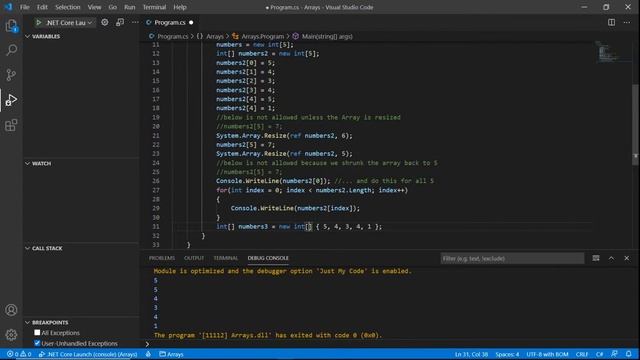Open the View menu
The image size is (640, 360).
click(x=94, y=7)
